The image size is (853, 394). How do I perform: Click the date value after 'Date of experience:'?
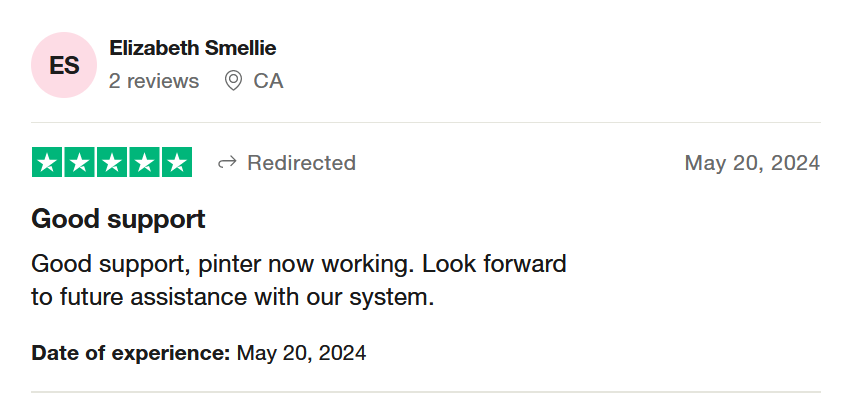[301, 353]
